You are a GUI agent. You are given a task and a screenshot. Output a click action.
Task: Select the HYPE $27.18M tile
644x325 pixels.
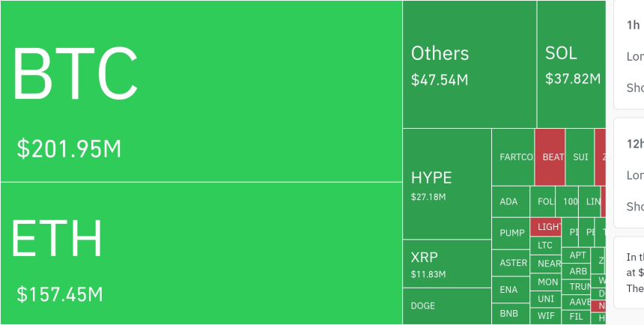click(446, 184)
